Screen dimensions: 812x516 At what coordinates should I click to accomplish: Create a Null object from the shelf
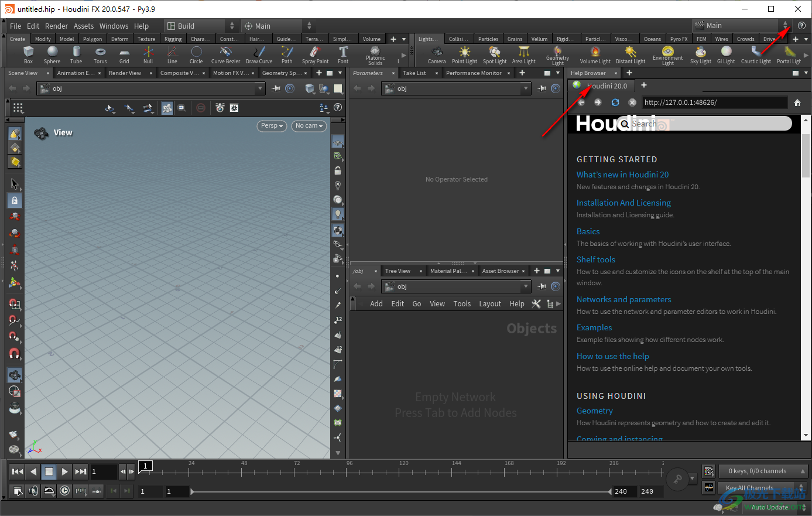148,55
